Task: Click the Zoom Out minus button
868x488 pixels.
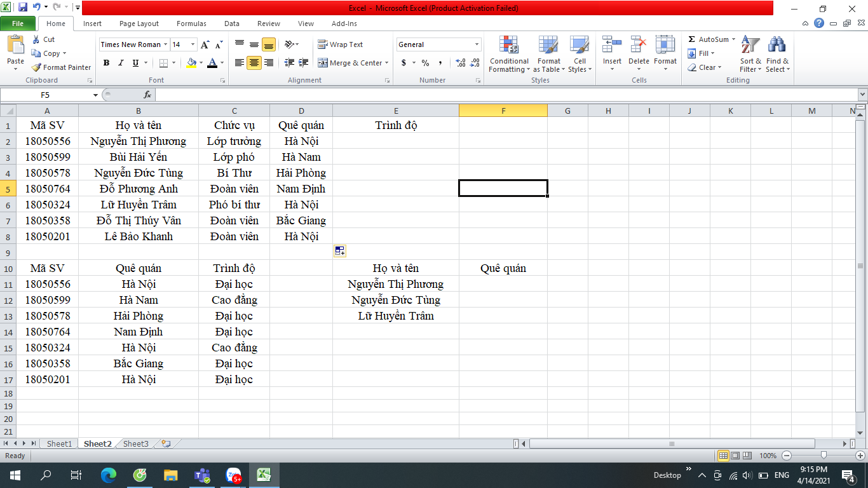Action: click(787, 456)
